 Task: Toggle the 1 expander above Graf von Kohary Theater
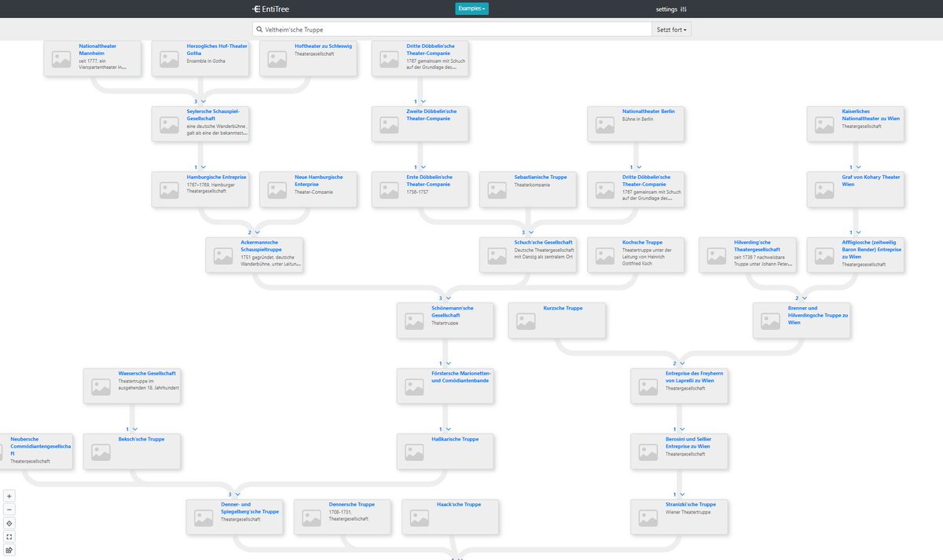(855, 167)
